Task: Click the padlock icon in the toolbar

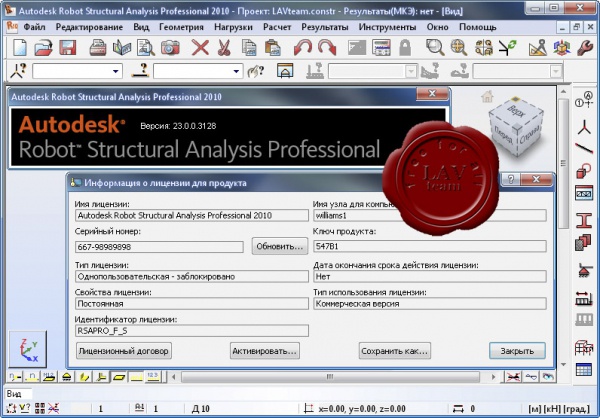Action: pyautogui.click(x=405, y=48)
